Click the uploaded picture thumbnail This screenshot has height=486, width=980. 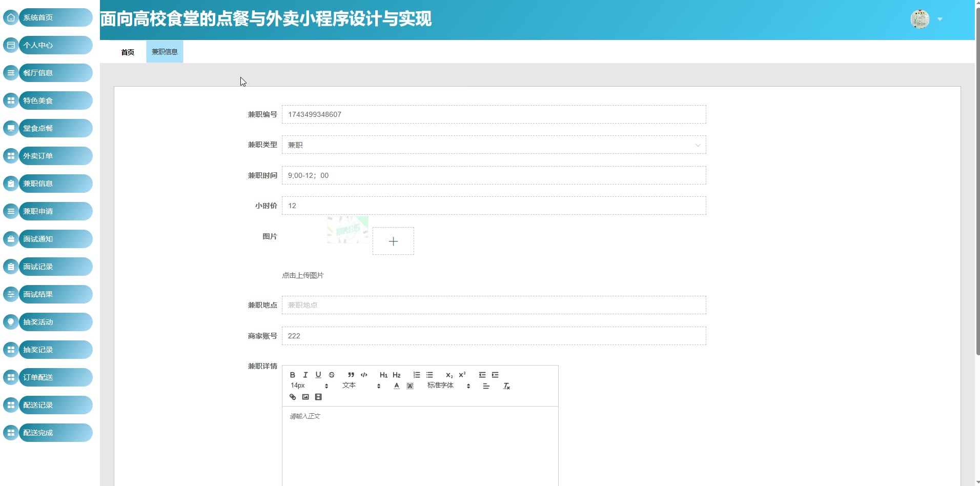[x=348, y=229]
